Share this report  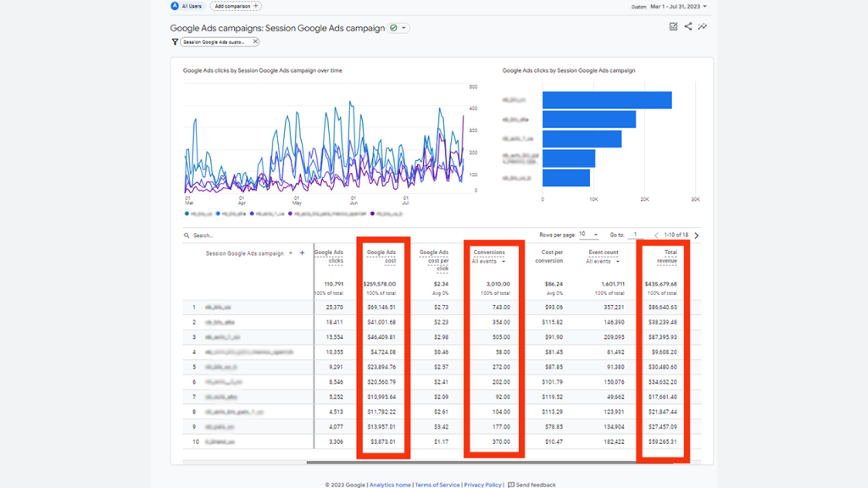pyautogui.click(x=688, y=26)
